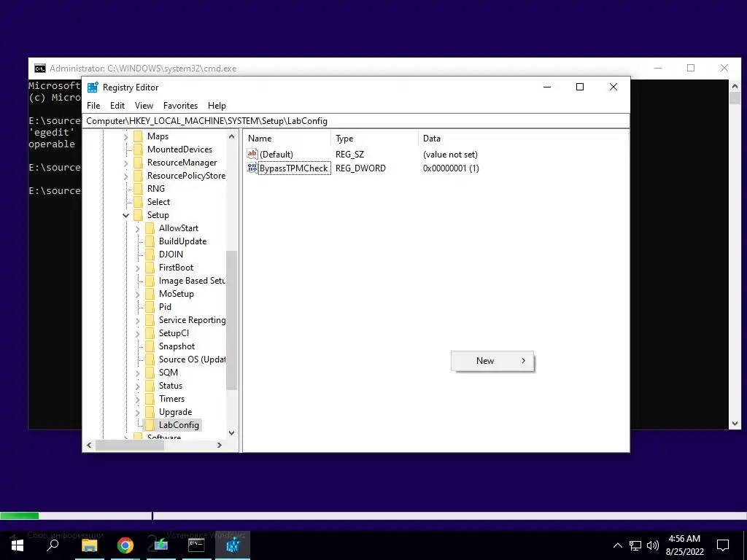Click the Select folder icon
This screenshot has width=747, height=560.
coord(138,202)
